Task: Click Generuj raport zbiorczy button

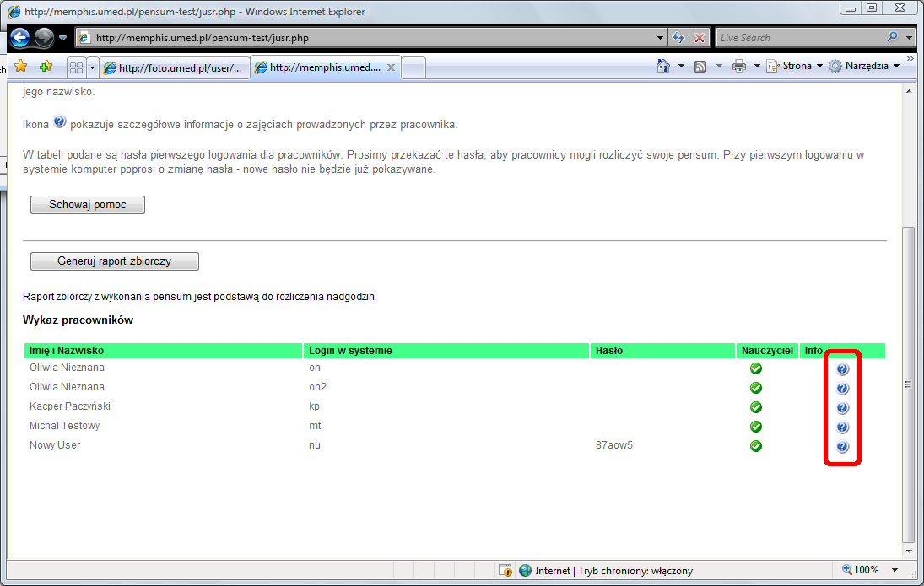Action: pos(114,261)
